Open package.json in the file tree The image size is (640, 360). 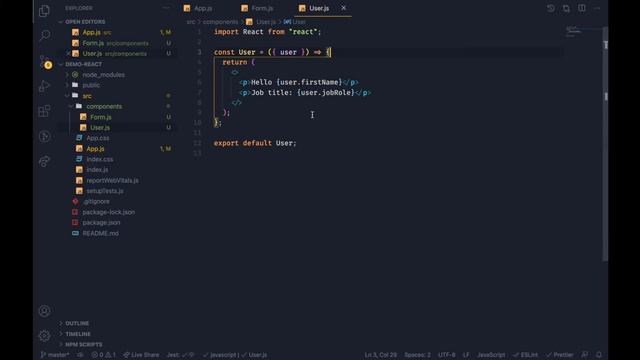pos(101,223)
